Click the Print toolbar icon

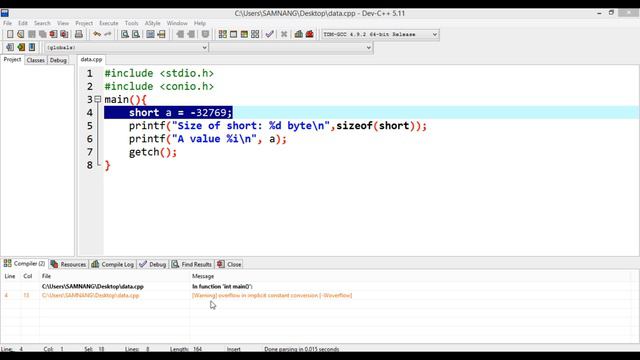point(78,34)
